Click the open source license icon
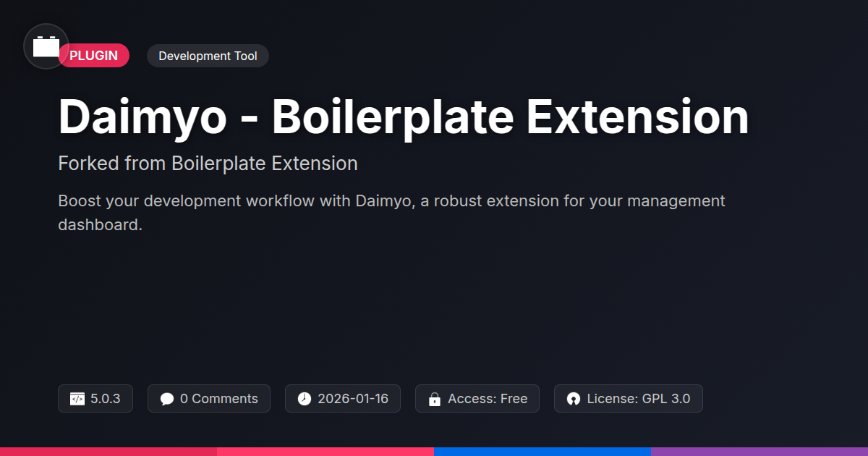Screen dimensions: 868x456 (x=574, y=399)
